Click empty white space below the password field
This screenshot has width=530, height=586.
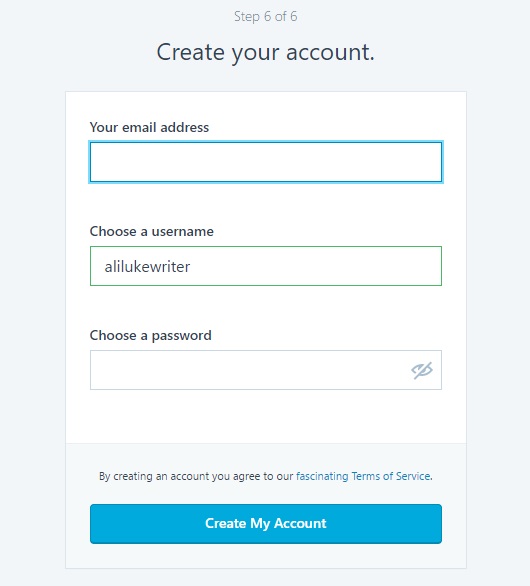(x=266, y=416)
